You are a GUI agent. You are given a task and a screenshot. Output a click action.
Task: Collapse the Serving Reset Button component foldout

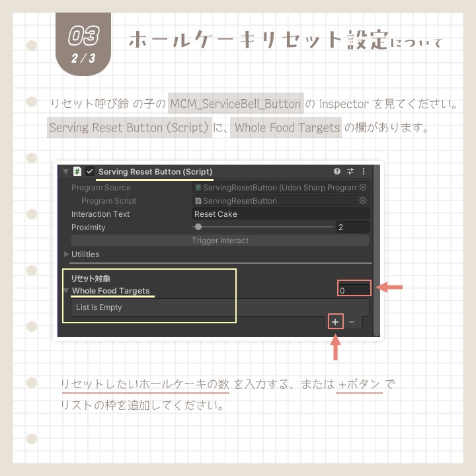coord(65,171)
